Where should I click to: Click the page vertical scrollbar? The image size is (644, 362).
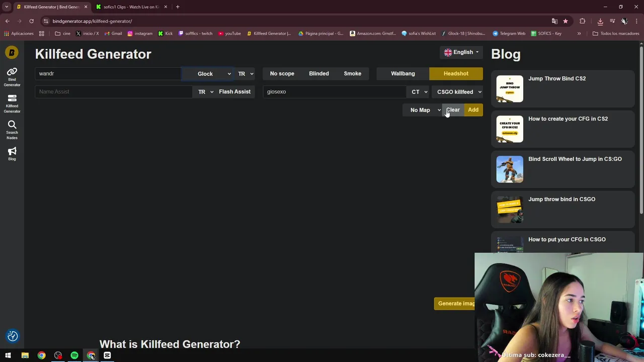click(x=641, y=131)
